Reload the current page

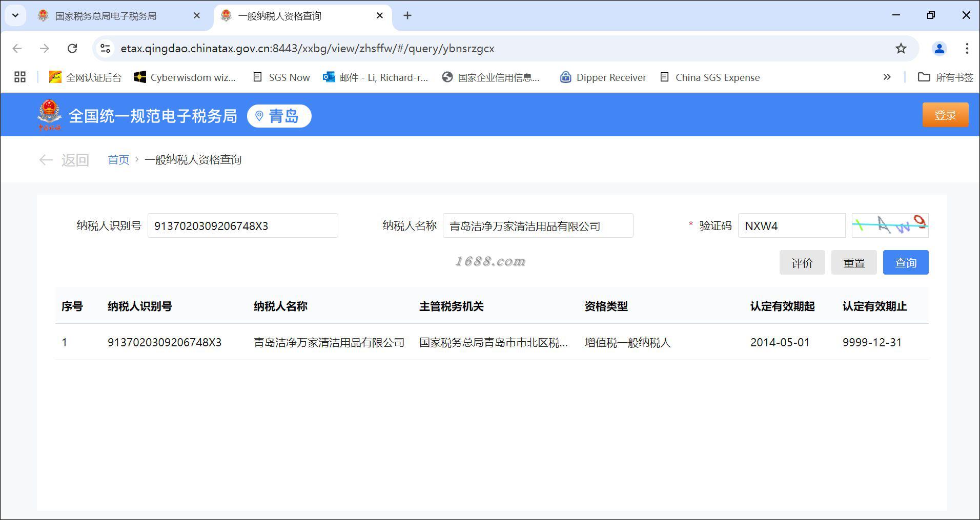72,48
